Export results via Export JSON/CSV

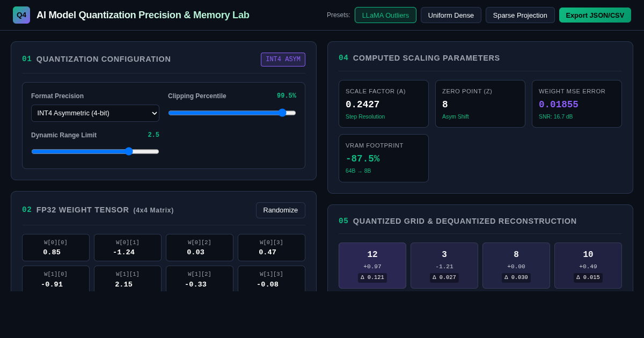(595, 15)
